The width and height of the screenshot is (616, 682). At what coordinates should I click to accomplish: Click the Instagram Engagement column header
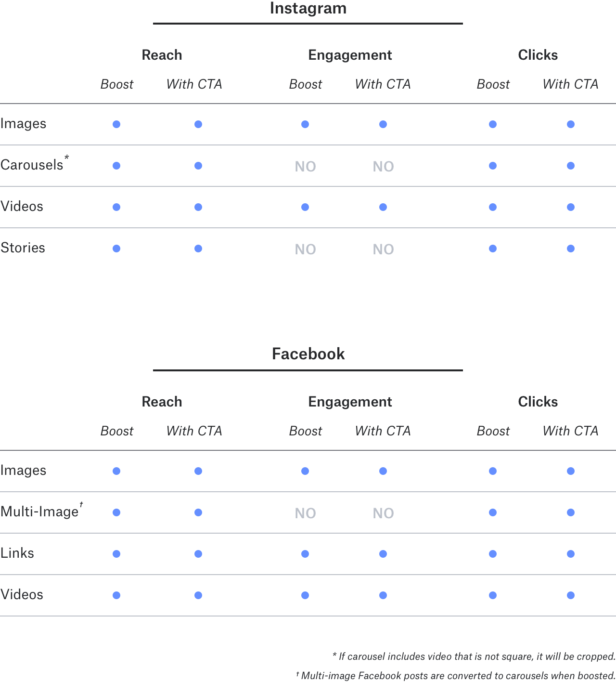coord(350,55)
